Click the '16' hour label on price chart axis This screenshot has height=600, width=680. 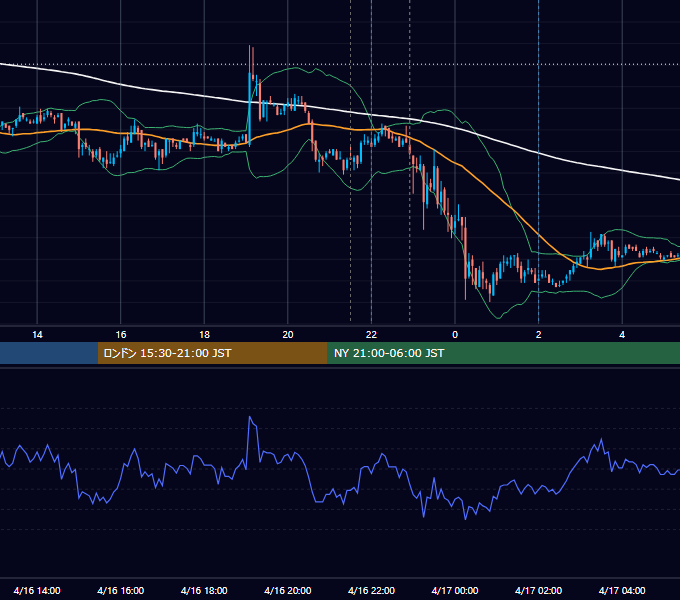[x=121, y=335]
